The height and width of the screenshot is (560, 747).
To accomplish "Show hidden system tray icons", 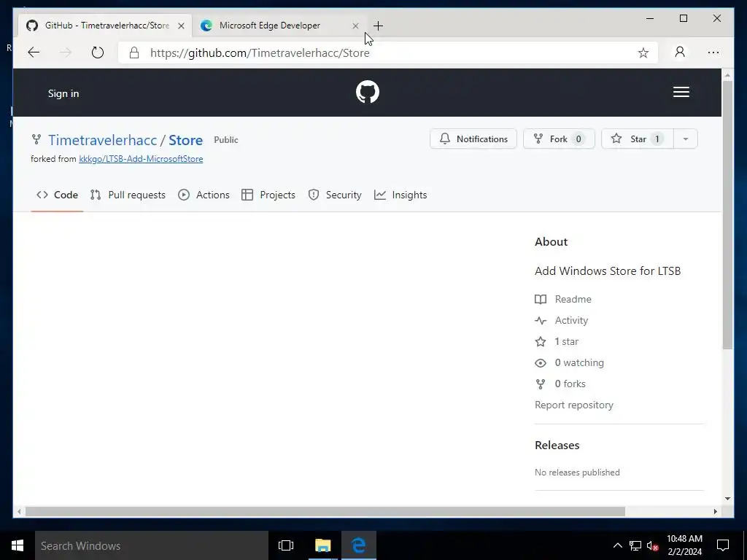I will (x=617, y=545).
